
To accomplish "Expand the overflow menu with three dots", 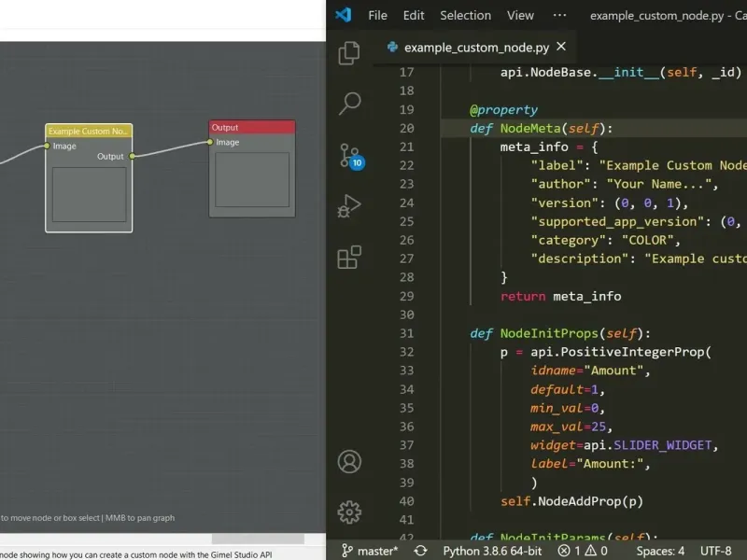I will (559, 15).
